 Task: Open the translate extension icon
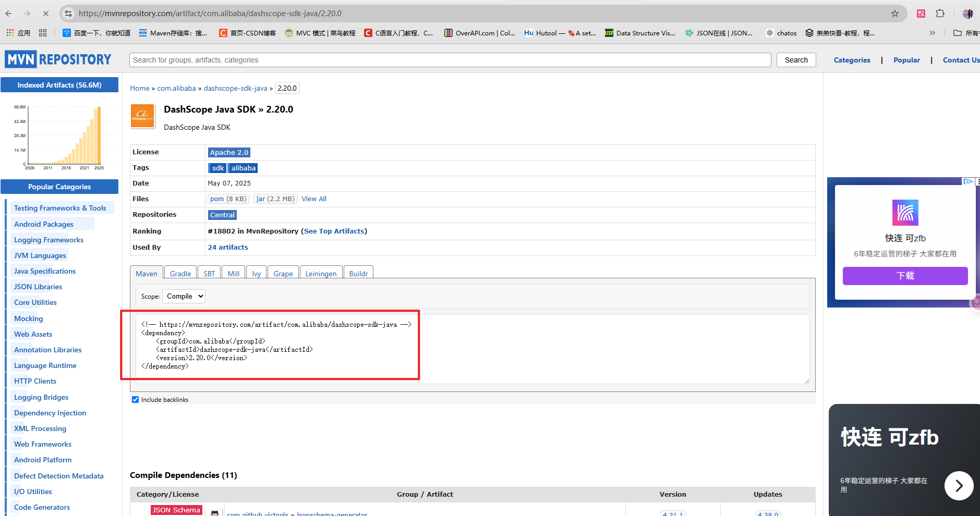tap(921, 14)
